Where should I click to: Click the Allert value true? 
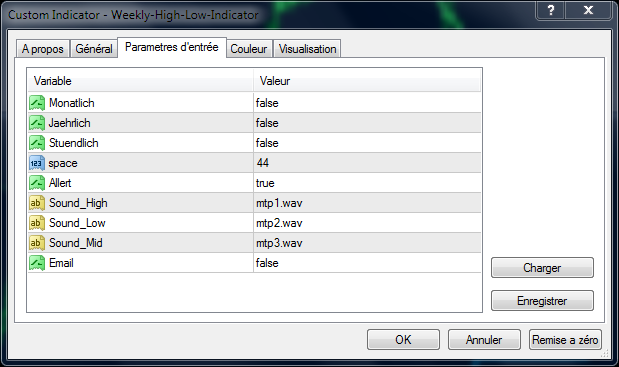point(367,183)
